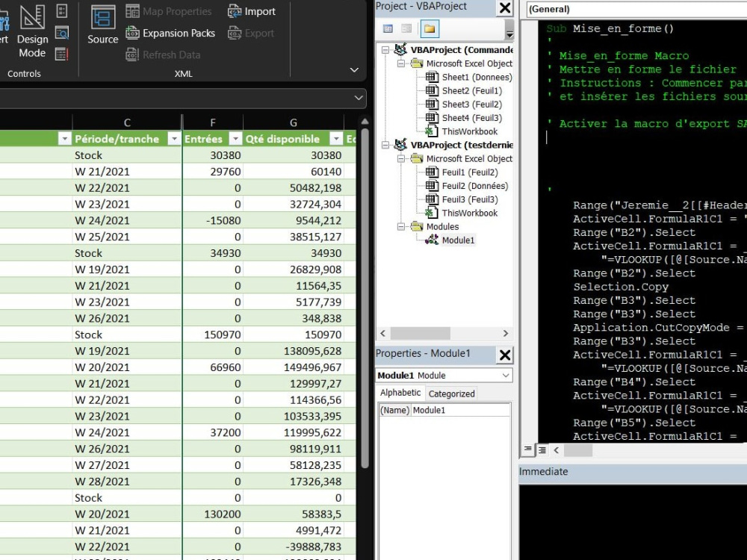
Task: Open Période/tranche column filter dropdown
Action: point(174,139)
